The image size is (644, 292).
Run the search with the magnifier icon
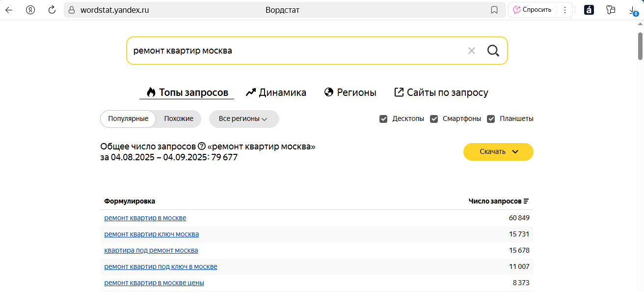(x=493, y=50)
